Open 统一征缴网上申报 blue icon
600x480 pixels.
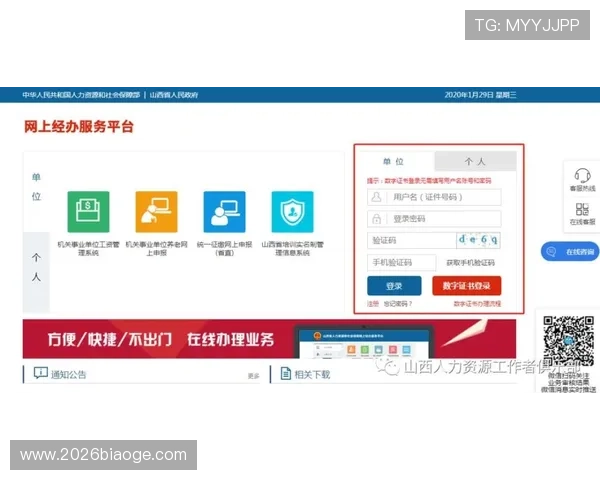[x=225, y=212]
